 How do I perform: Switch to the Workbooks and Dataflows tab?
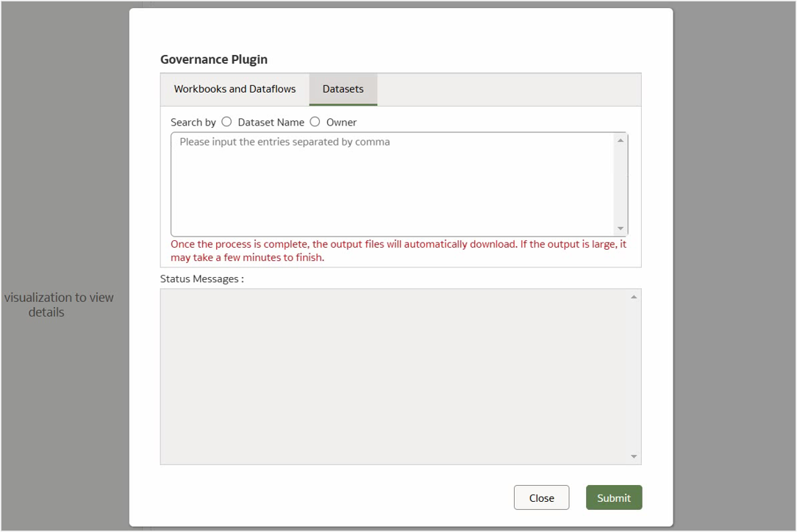(234, 89)
